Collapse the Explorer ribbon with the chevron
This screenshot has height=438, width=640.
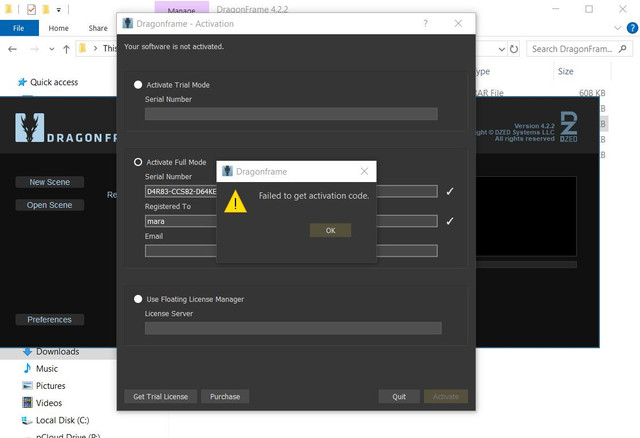[x=618, y=28]
